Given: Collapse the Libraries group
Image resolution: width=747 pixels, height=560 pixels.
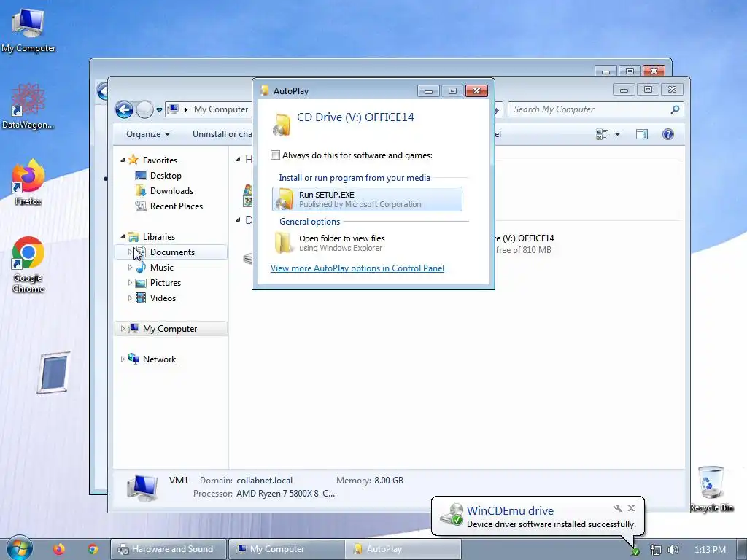Looking at the screenshot, I should pos(123,237).
